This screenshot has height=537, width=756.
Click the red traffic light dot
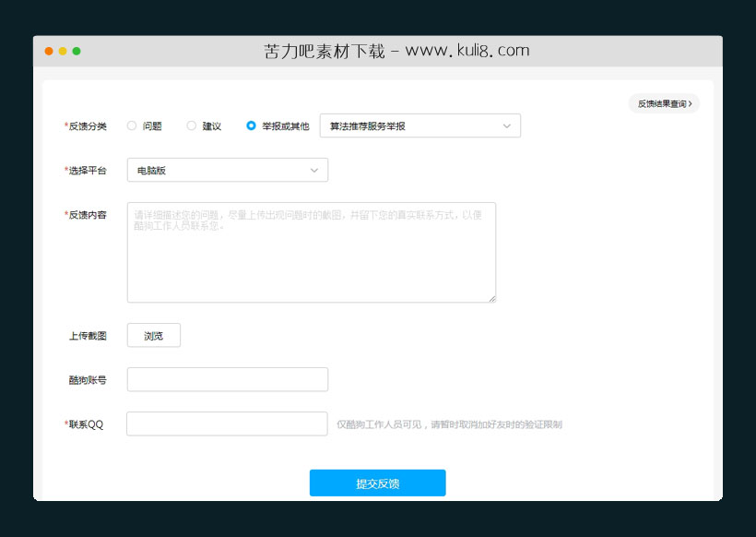tap(48, 52)
